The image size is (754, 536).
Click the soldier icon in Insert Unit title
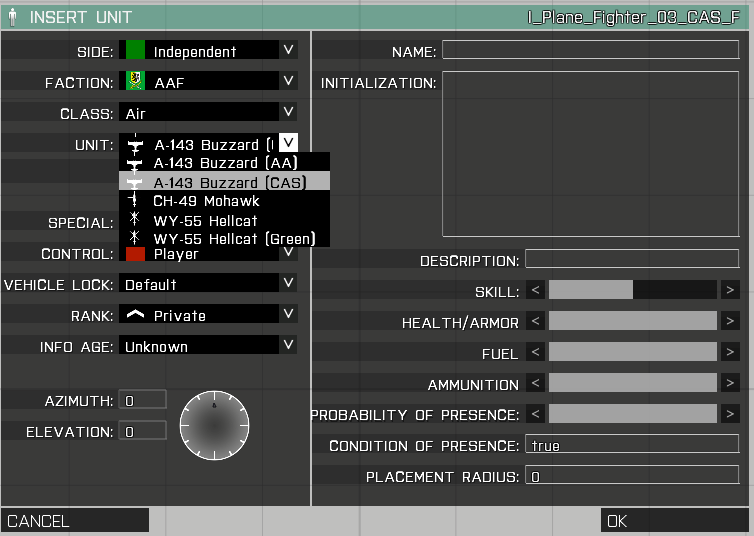click(12, 17)
